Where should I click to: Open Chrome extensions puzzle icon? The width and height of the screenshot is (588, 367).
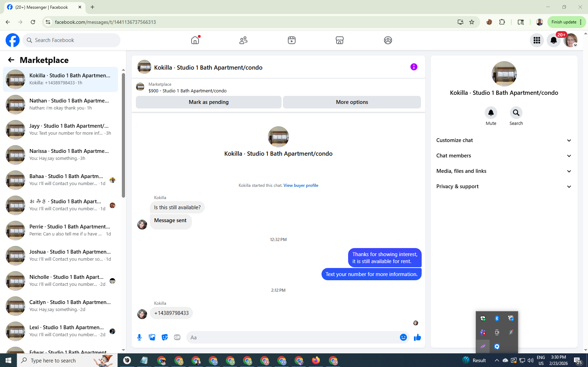(x=502, y=22)
